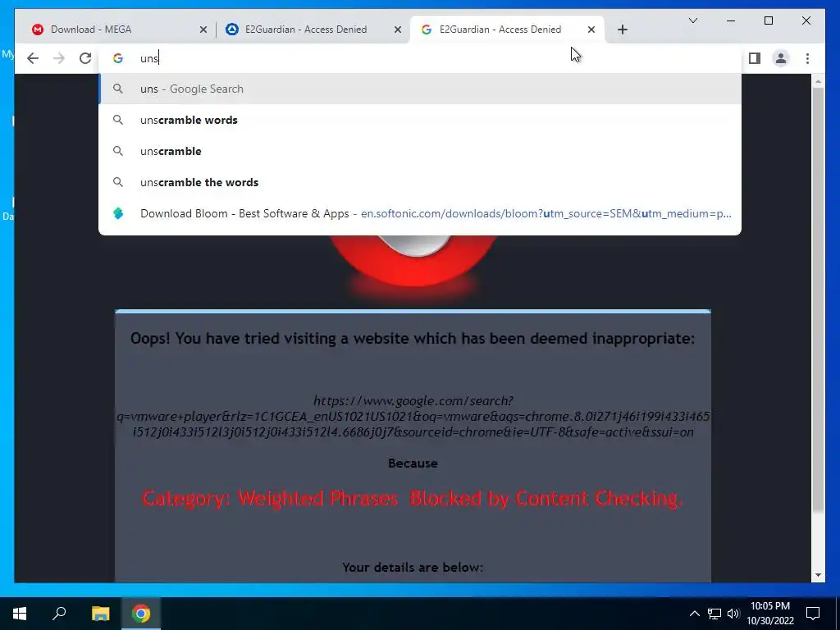Image resolution: width=840 pixels, height=630 pixels.
Task: Open Chrome's three-dot menu
Action: (x=807, y=58)
